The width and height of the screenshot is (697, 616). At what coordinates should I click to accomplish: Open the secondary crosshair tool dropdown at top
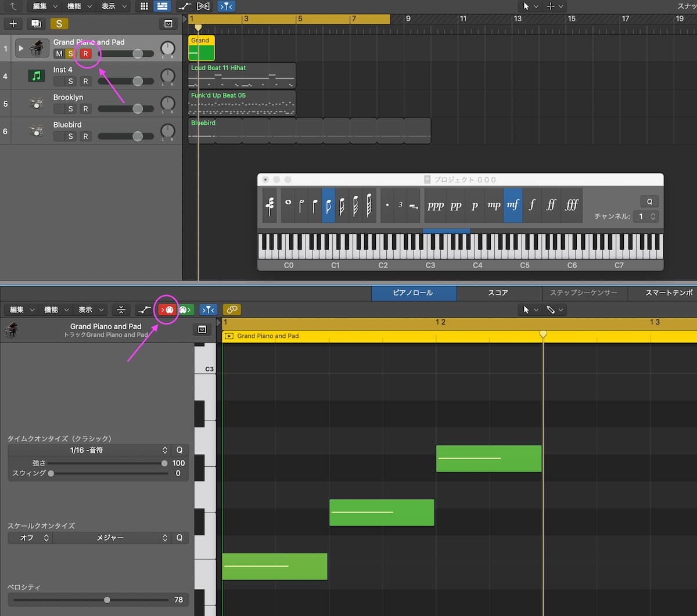coord(555,6)
